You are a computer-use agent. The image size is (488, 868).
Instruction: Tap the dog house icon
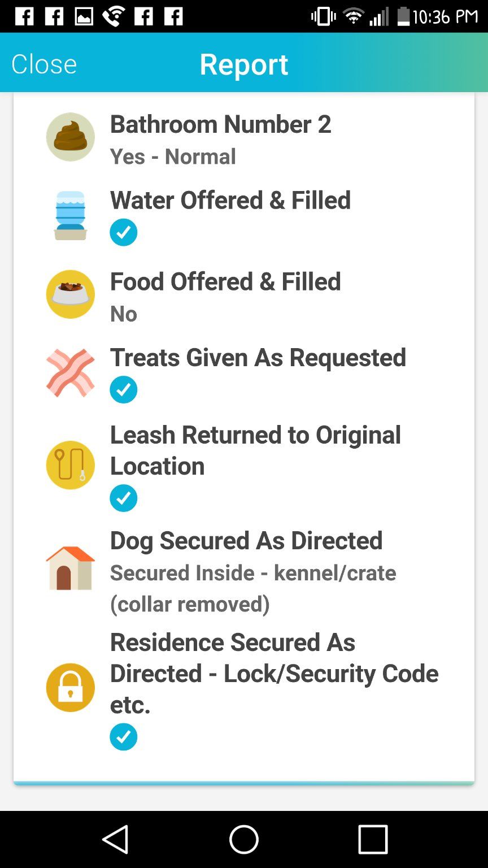click(70, 568)
